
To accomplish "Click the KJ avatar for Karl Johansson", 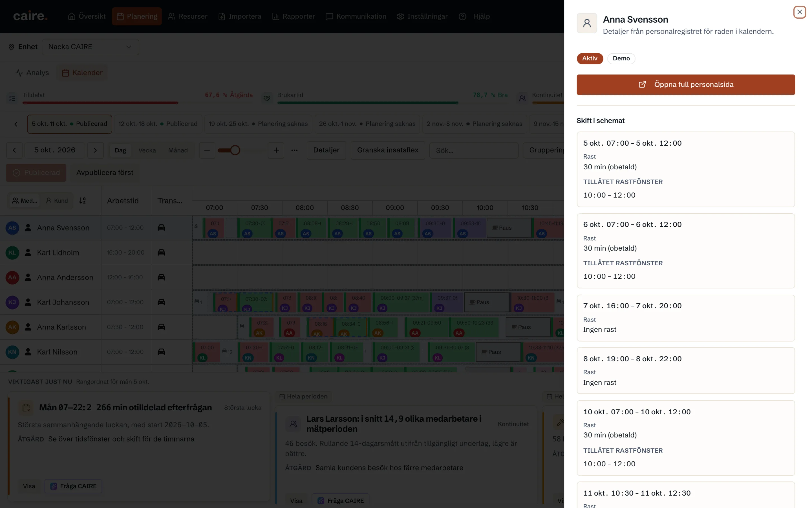I will click(x=12, y=302).
